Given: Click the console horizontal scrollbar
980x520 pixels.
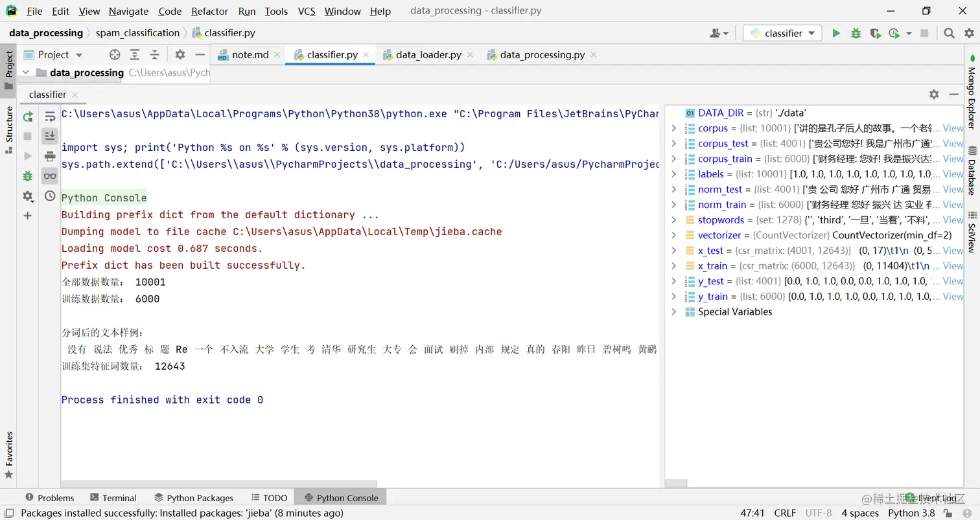Looking at the screenshot, I should click(219, 484).
